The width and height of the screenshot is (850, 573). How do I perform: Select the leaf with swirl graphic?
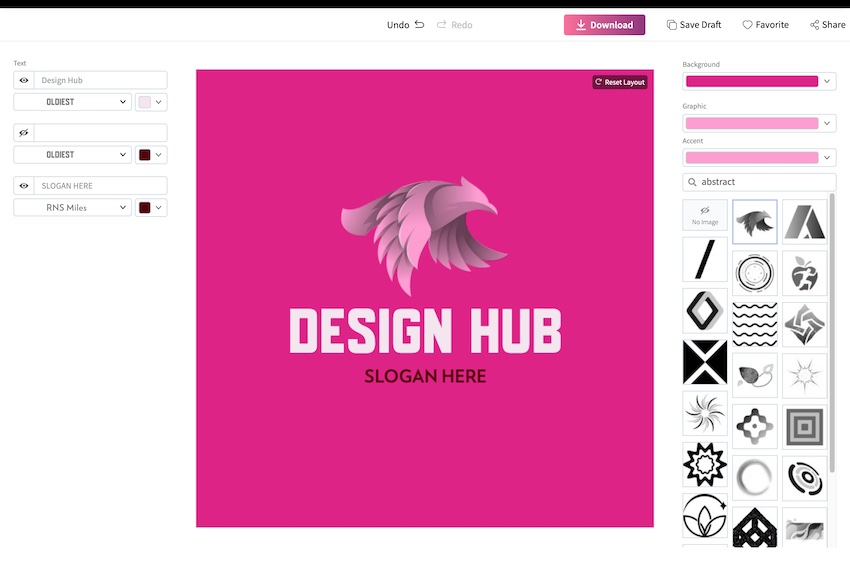[x=755, y=375]
